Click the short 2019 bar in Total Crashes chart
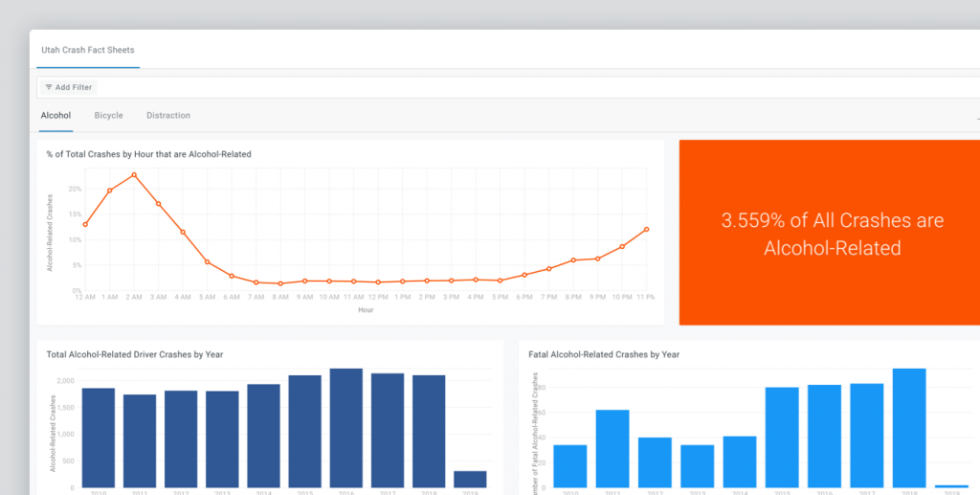Screen dimensions: 980x495 click(470, 479)
